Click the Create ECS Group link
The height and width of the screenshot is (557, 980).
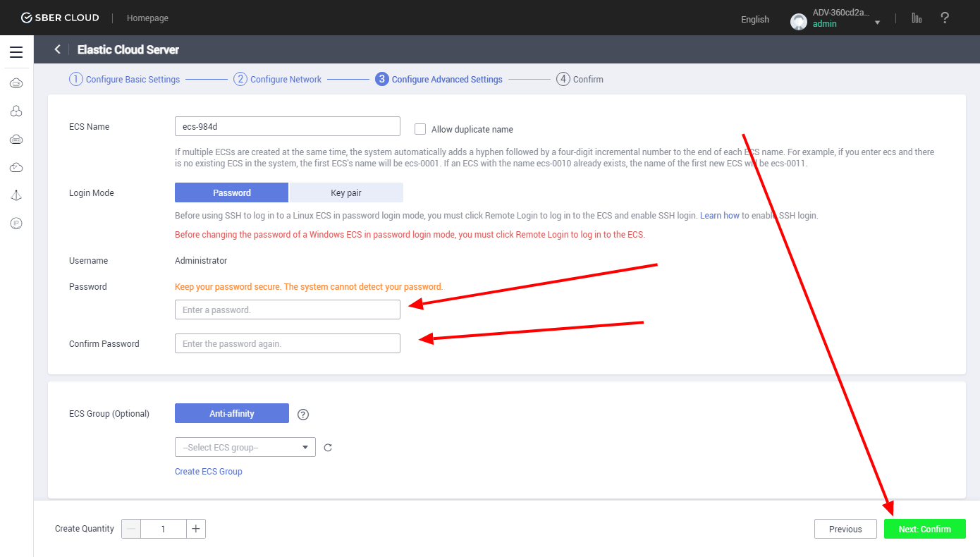(x=208, y=472)
